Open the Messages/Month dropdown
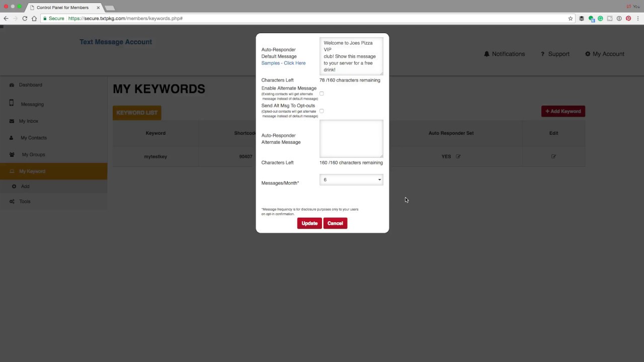The height and width of the screenshot is (362, 644). coord(351,179)
